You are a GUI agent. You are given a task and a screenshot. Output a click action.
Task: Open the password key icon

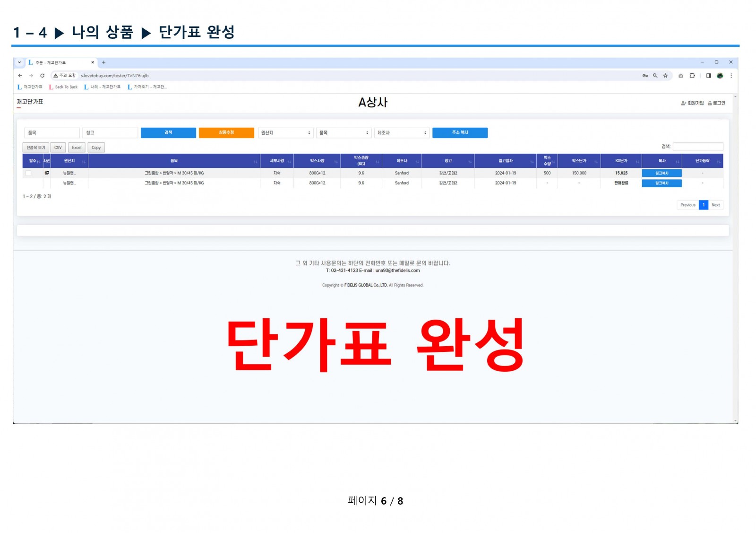click(x=645, y=76)
